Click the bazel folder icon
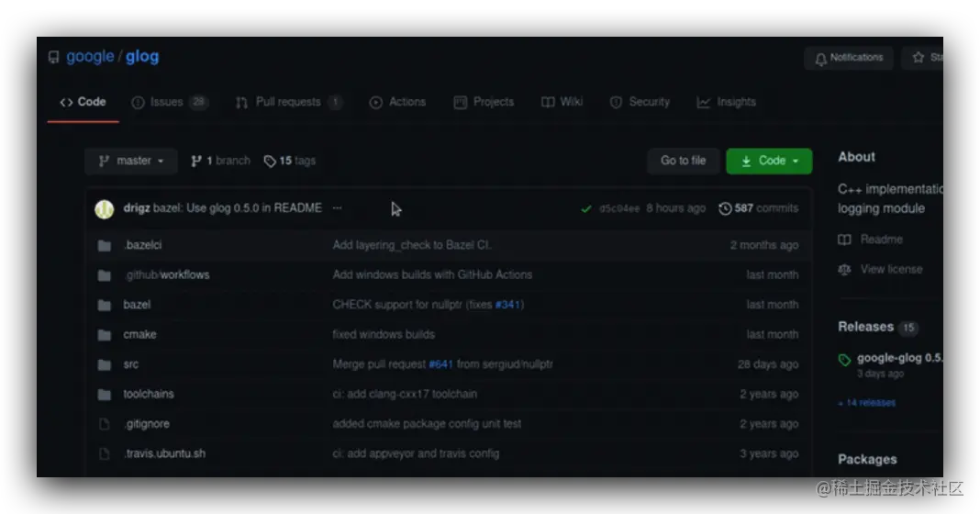This screenshot has width=980, height=514. coord(105,305)
